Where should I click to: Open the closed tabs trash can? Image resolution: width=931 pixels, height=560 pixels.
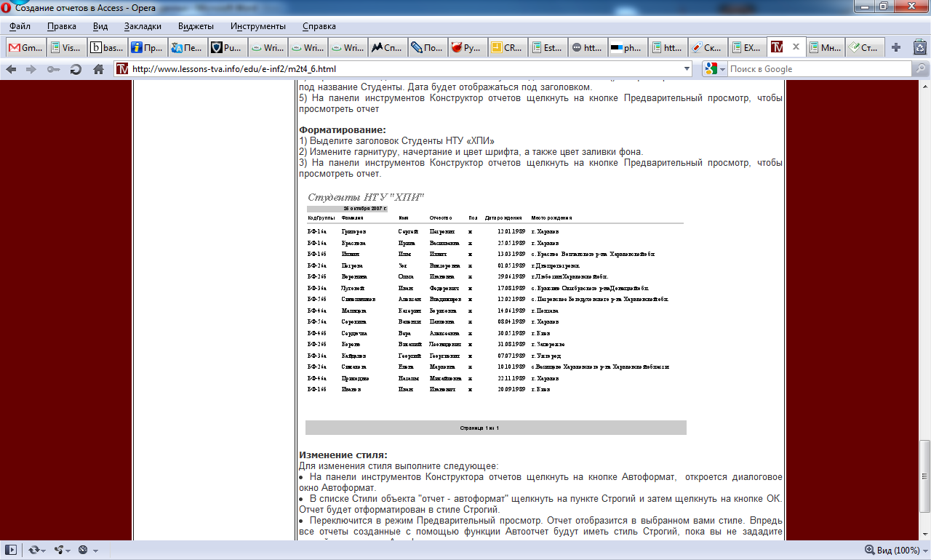point(919,48)
